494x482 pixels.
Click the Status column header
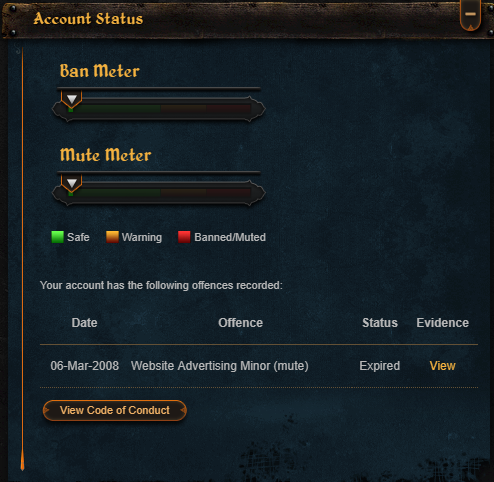[380, 323]
